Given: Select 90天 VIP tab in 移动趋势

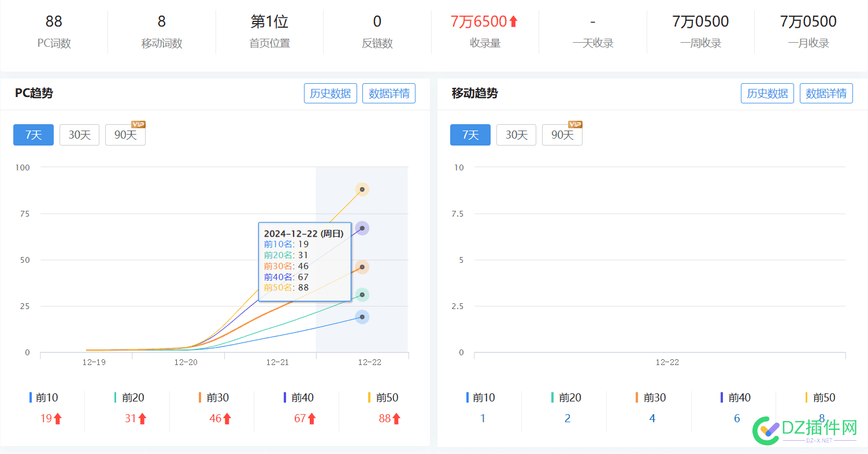Looking at the screenshot, I should pyautogui.click(x=562, y=135).
